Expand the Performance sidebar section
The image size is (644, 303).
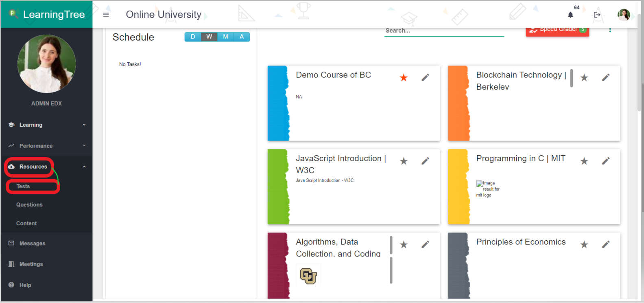[x=46, y=146]
